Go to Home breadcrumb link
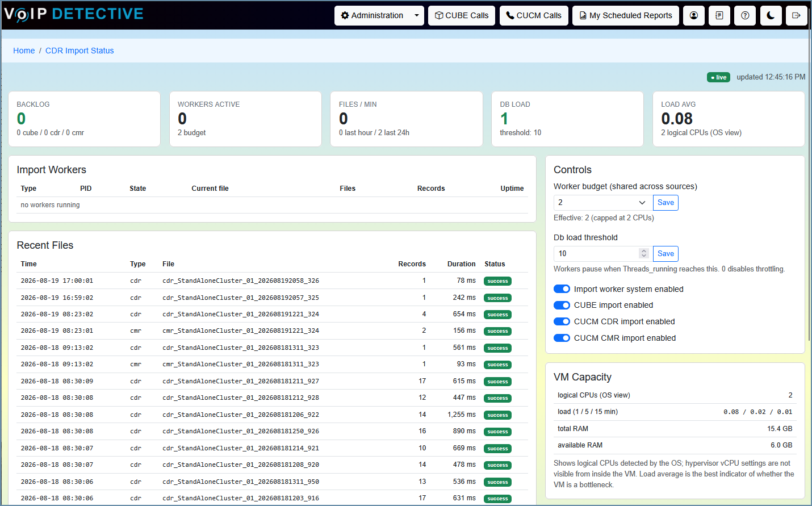Screen dimensions: 812x506 tap(24, 51)
